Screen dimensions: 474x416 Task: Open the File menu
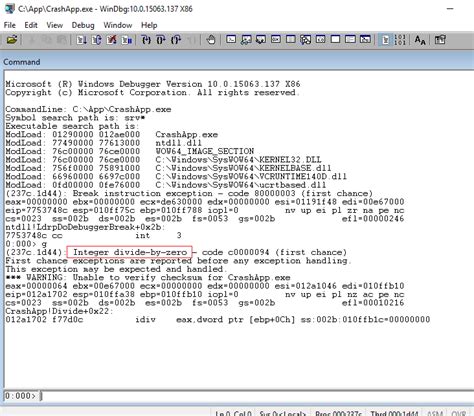(10, 25)
